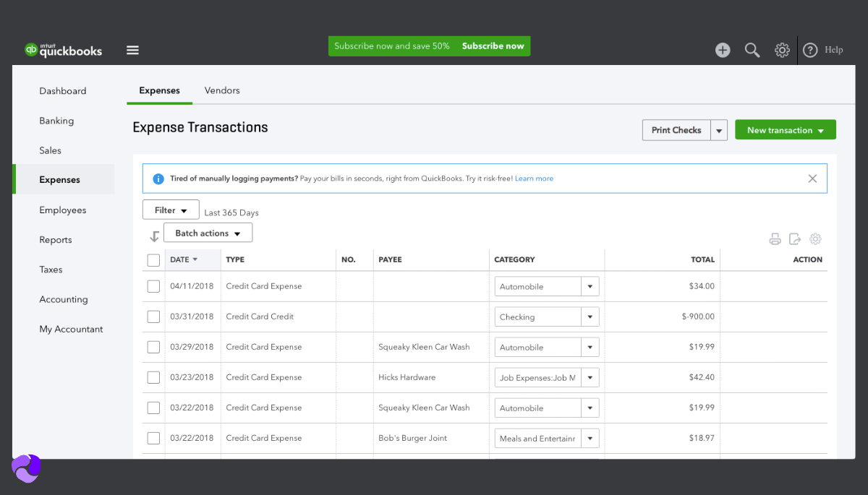Click the hamburger menu icon

[x=132, y=50]
